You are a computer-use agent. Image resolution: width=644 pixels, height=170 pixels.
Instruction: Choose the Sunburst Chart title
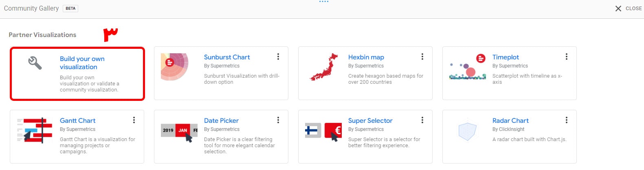click(x=227, y=57)
